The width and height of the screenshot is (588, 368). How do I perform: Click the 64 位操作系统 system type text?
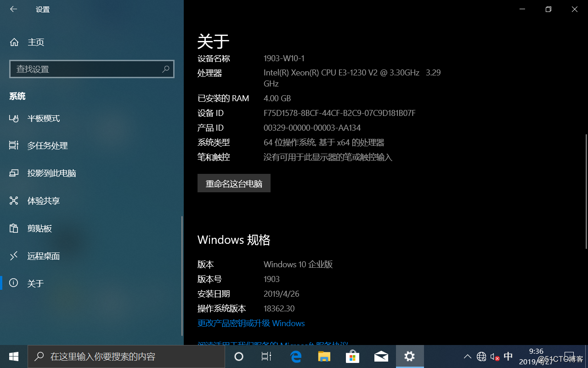[x=324, y=142]
